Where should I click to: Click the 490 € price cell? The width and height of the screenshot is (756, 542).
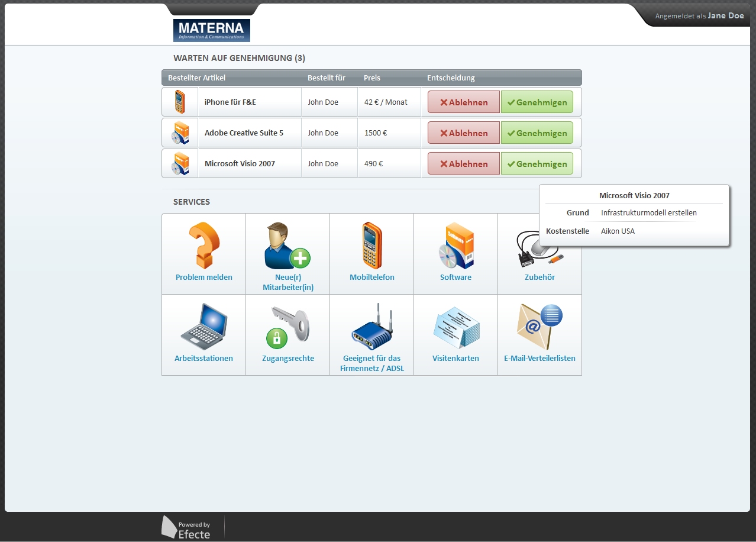click(373, 163)
